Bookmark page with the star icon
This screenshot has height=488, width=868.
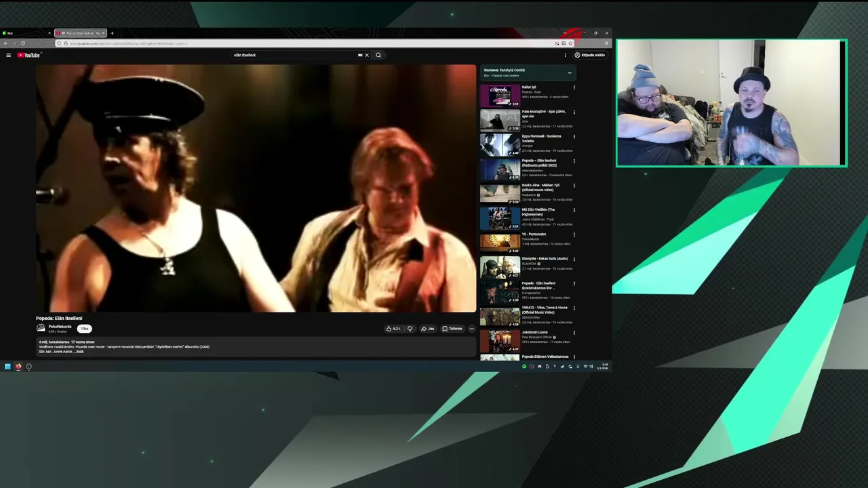tap(570, 43)
